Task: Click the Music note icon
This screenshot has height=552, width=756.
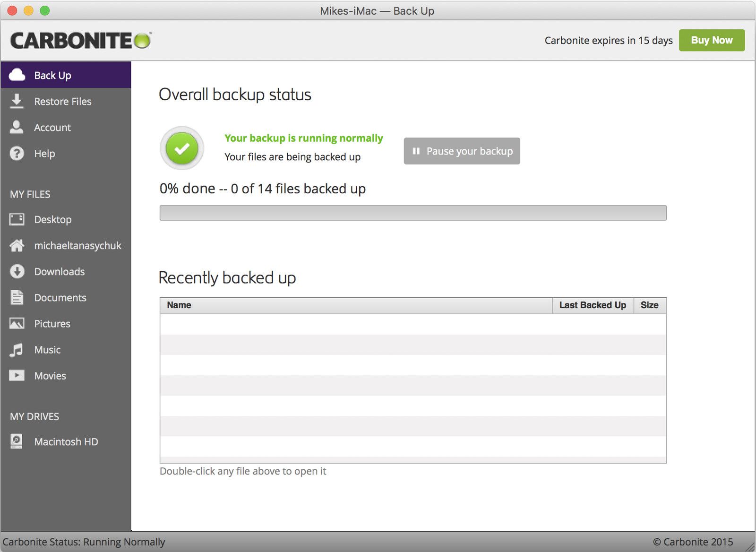Action: 17,350
